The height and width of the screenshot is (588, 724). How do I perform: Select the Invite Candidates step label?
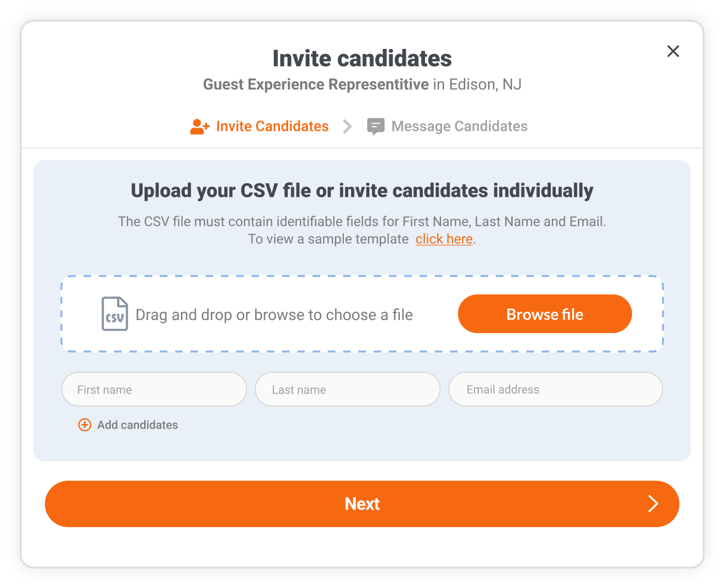click(272, 127)
